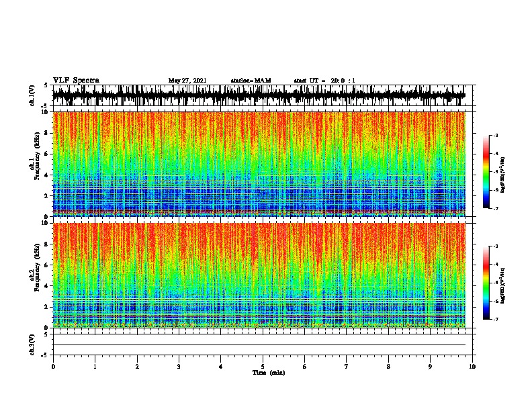This screenshot has width=532, height=411.
Task: Click the "-7" tick on ch.2 colorbar
Action: coord(496,320)
